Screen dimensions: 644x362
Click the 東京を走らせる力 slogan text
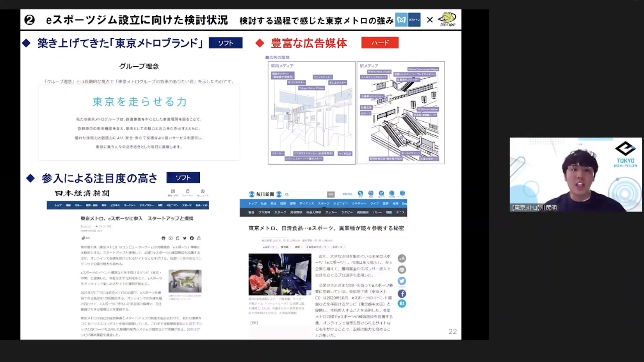tap(140, 102)
